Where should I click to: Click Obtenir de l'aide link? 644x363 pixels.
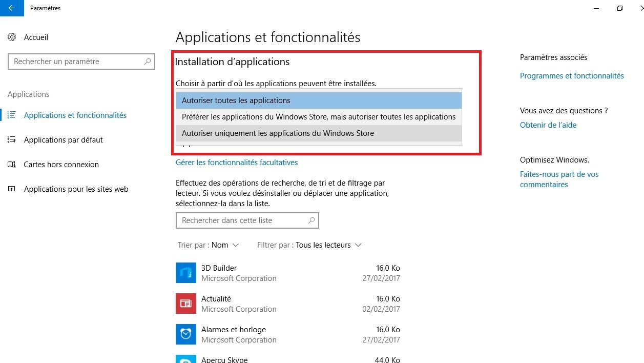pos(548,125)
